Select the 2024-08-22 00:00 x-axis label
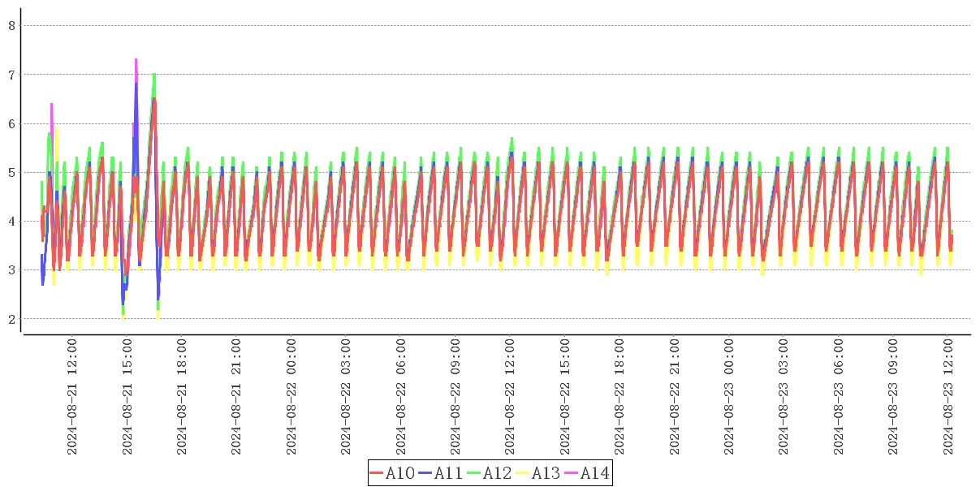980x487 pixels. 291,398
